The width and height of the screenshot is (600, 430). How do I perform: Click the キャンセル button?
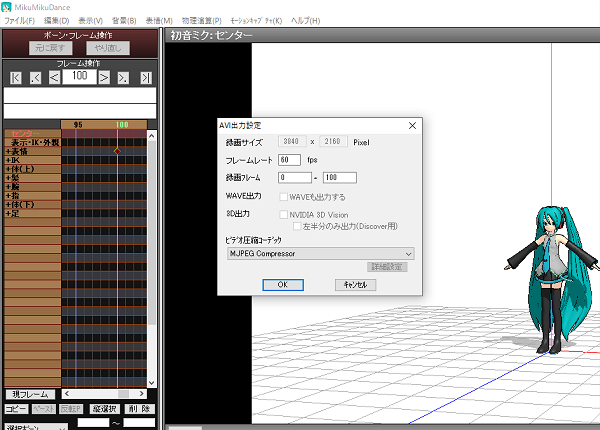pyautogui.click(x=355, y=285)
